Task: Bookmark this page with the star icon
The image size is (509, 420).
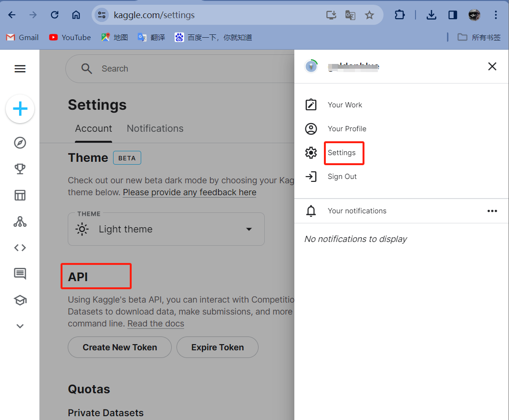Action: click(x=369, y=15)
